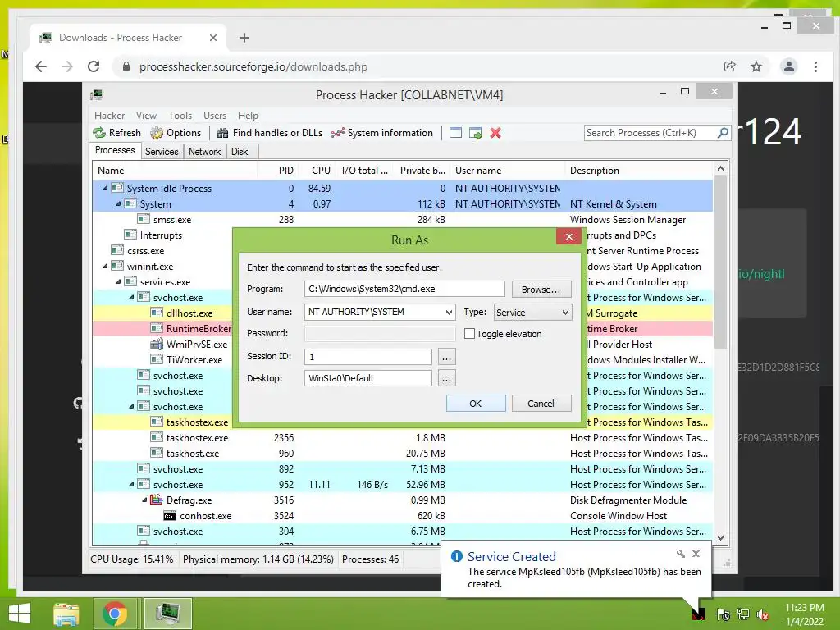Screen dimensions: 840x630
Task: Click the taskbar clock showing 11:23 PM
Action: (x=805, y=608)
